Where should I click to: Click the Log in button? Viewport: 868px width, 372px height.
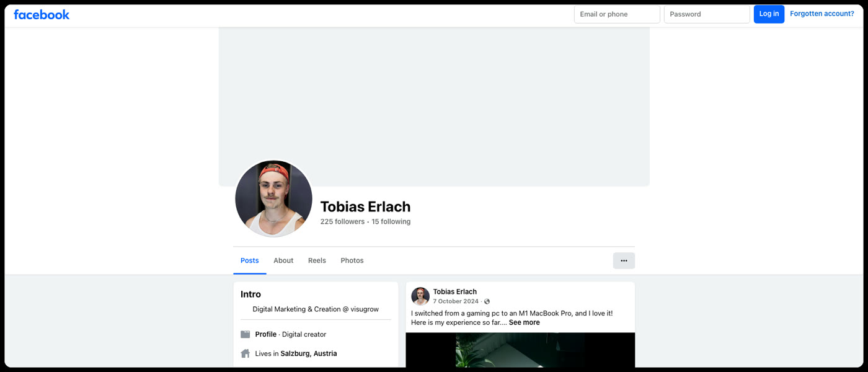coord(769,14)
